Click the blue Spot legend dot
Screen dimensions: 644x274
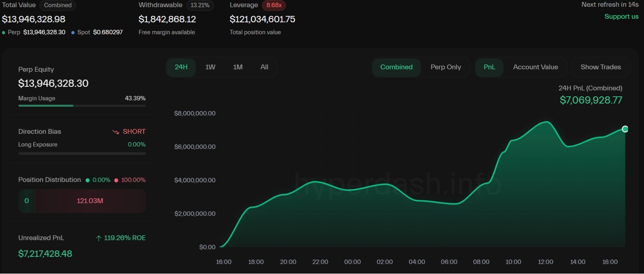73,33
